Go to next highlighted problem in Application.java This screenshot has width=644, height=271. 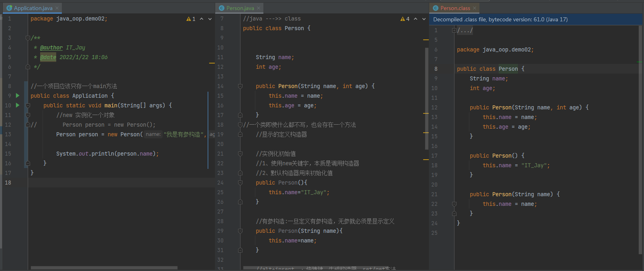pos(210,19)
